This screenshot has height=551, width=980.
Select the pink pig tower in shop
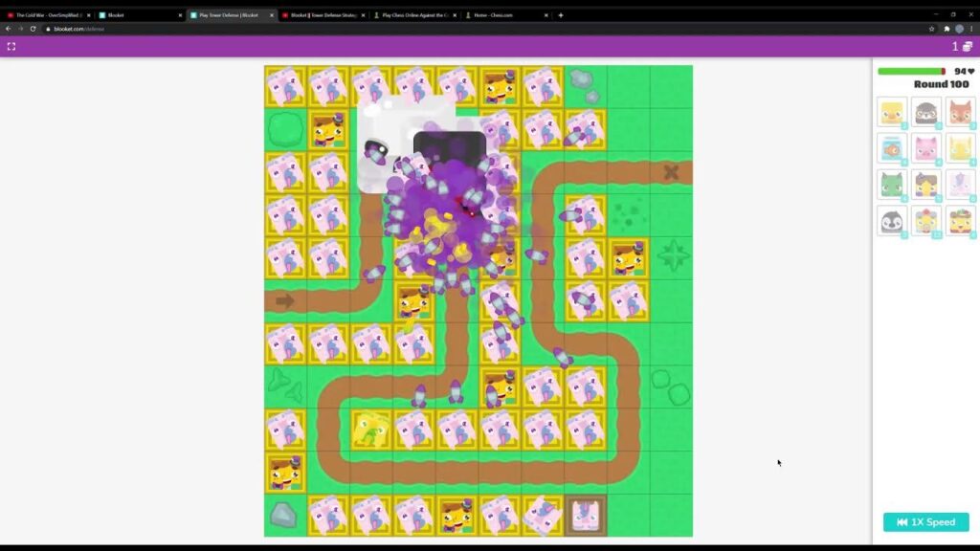(x=926, y=149)
